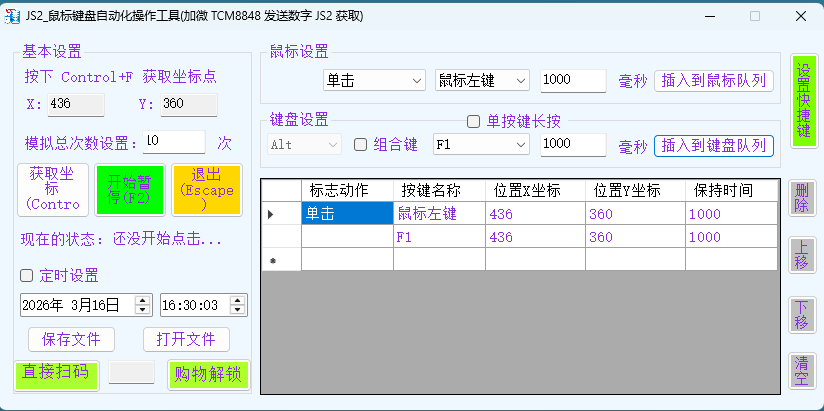Click the green 购物解锁 button
Viewport: 824px width, 411px height.
208,375
